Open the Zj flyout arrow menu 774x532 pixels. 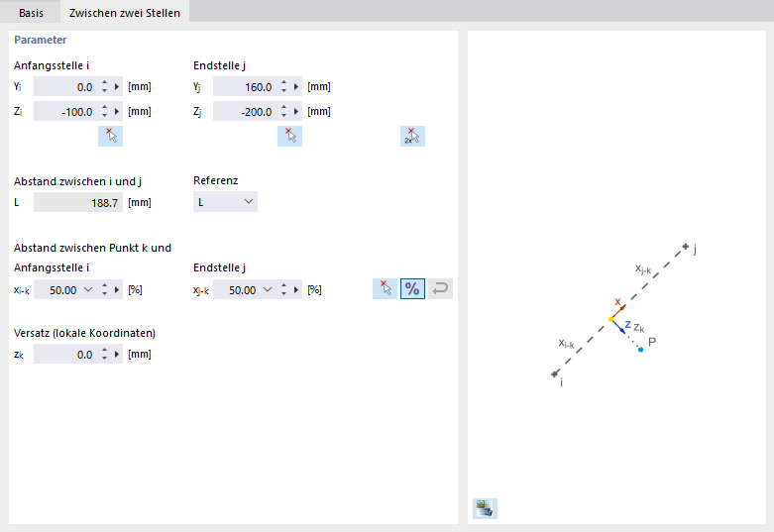pyautogui.click(x=296, y=112)
